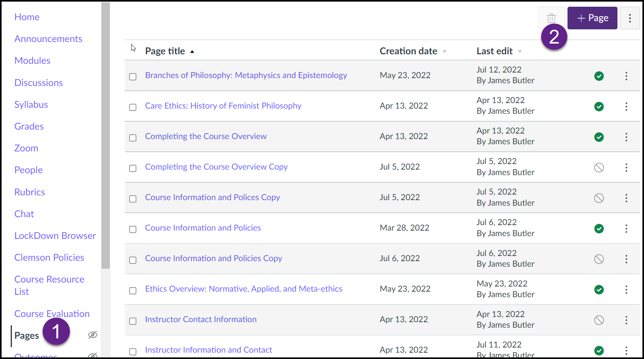Open Syllabus from the sidebar
Viewport: 644px width, 359px height.
click(x=31, y=104)
